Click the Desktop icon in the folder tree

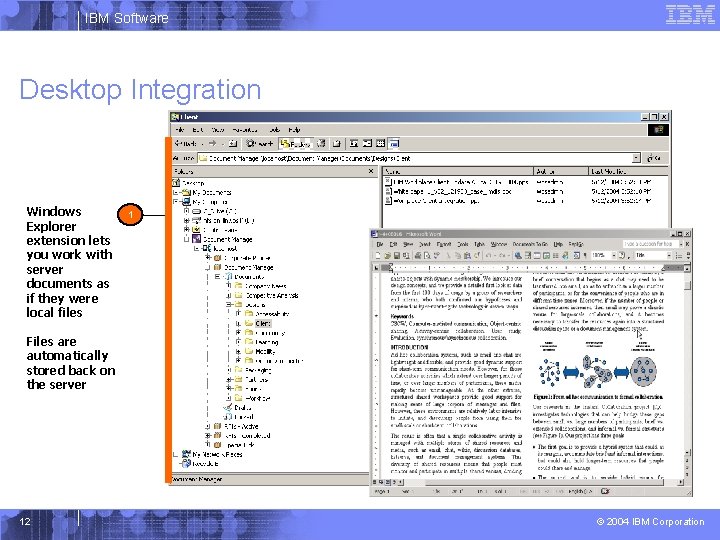pos(175,183)
